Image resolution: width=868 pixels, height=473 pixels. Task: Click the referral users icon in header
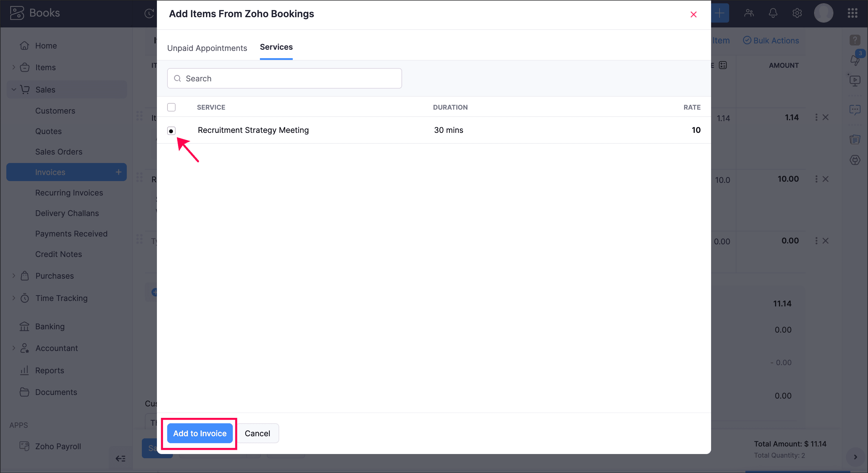click(749, 13)
